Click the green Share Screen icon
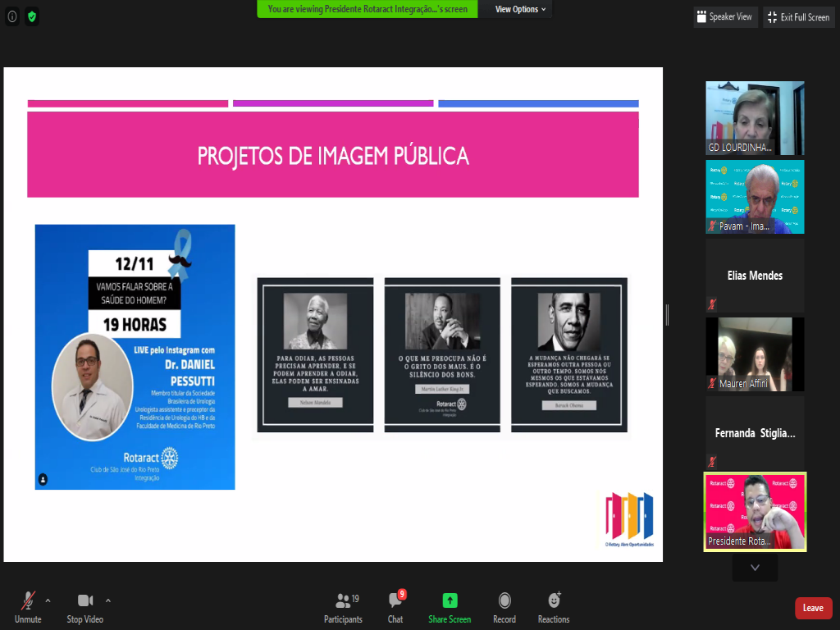840x630 pixels. (x=450, y=600)
